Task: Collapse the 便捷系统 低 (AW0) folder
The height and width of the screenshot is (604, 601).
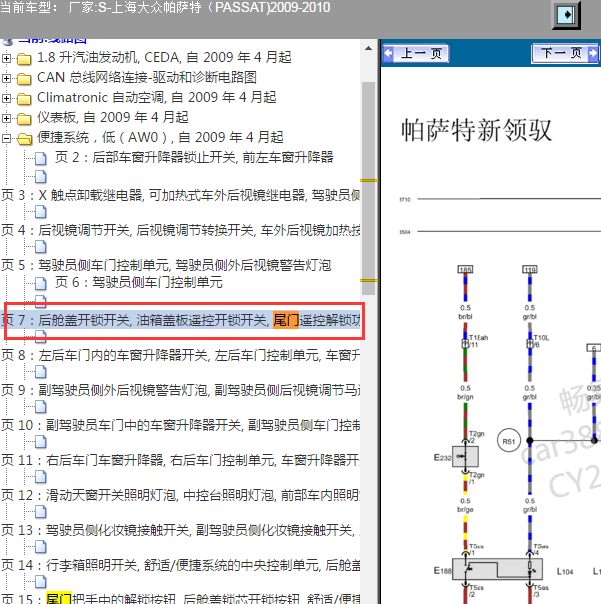Action: point(6,138)
